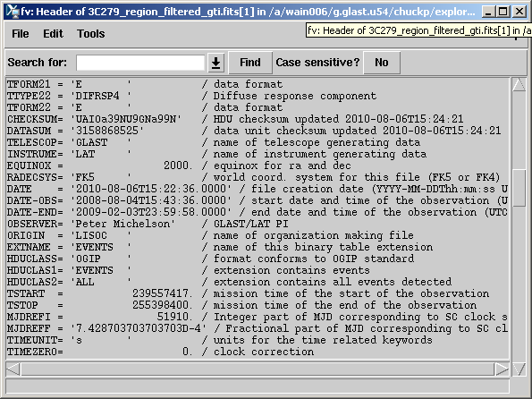Click the fv application icon in title bar
The height and width of the screenshot is (399, 532).
[x=13, y=13]
